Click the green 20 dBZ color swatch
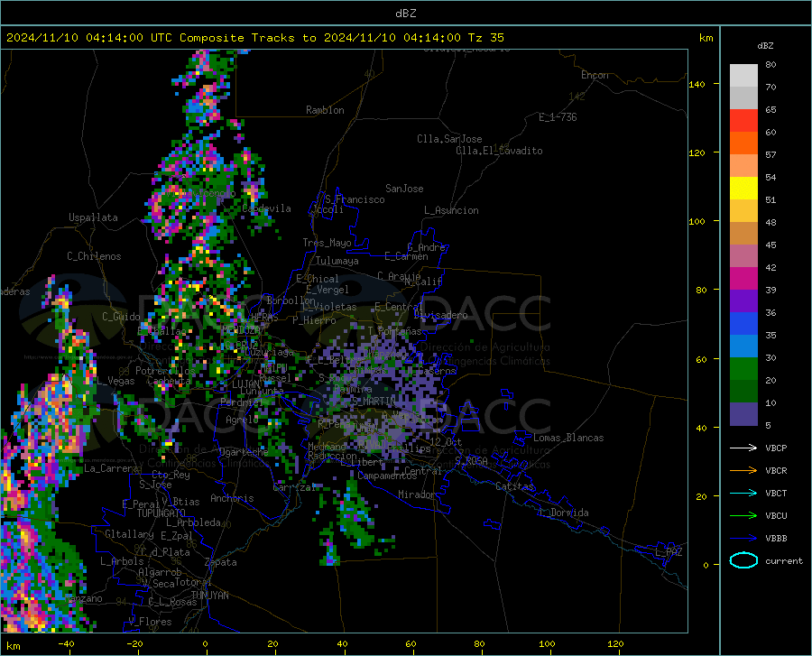 [743, 369]
